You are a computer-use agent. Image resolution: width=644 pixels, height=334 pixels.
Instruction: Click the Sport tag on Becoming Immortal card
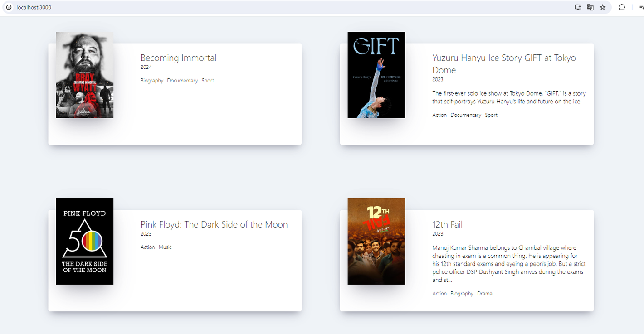(x=208, y=81)
